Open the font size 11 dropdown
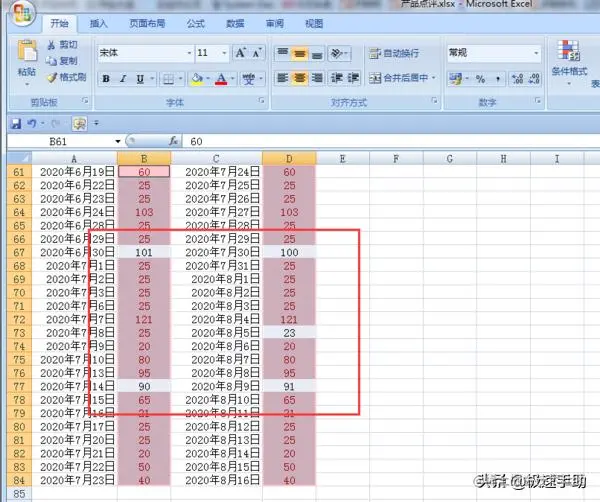This screenshot has width=600, height=502. point(224,53)
